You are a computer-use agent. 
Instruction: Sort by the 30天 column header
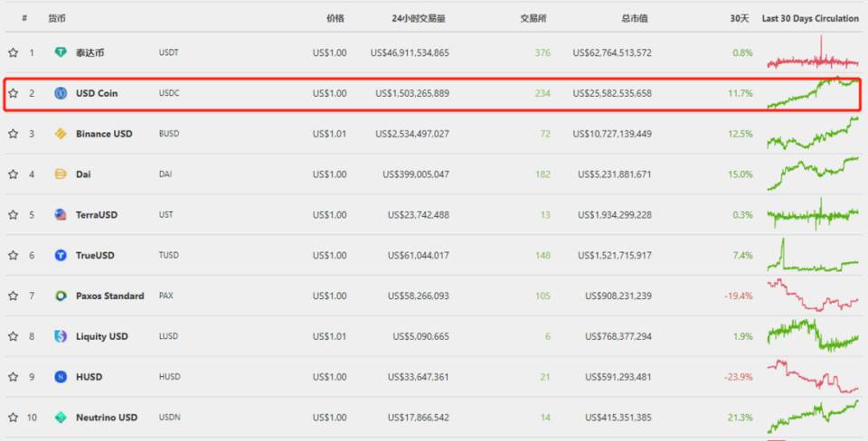click(x=739, y=18)
